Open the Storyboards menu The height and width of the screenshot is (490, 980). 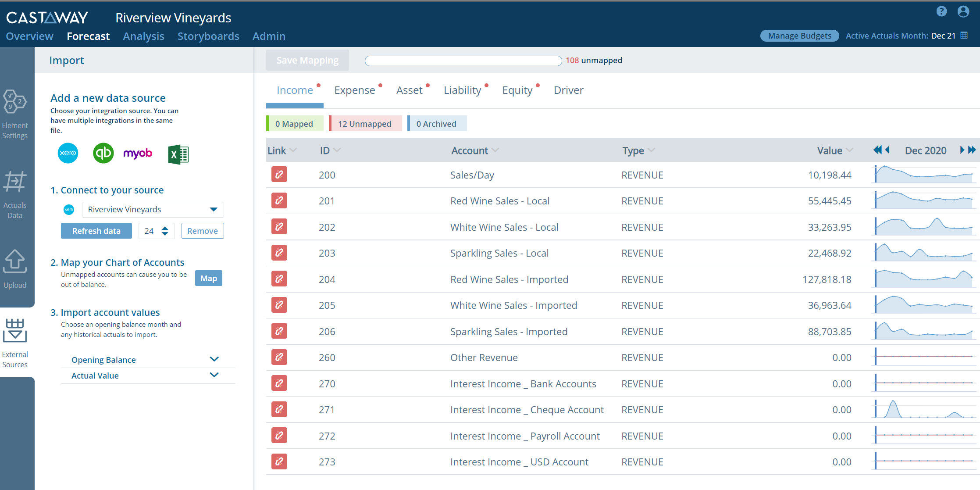pos(208,36)
